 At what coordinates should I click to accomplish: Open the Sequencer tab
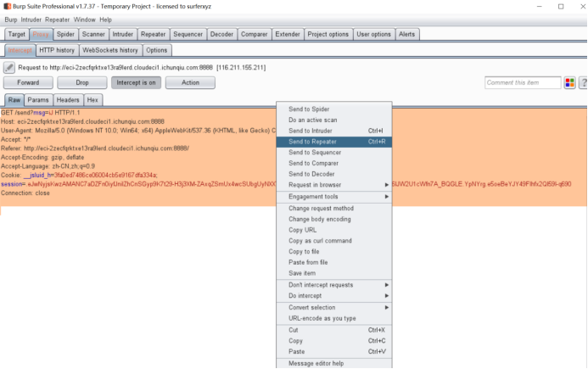[188, 34]
